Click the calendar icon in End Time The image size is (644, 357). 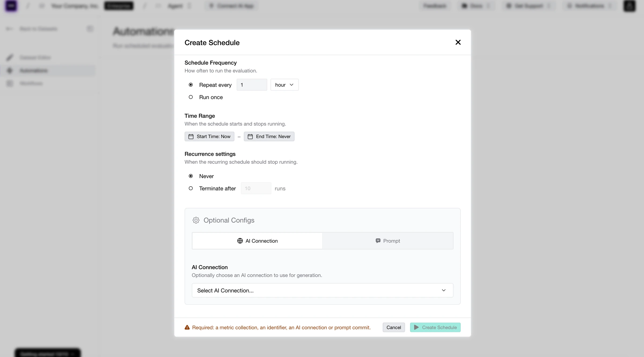pyautogui.click(x=250, y=137)
